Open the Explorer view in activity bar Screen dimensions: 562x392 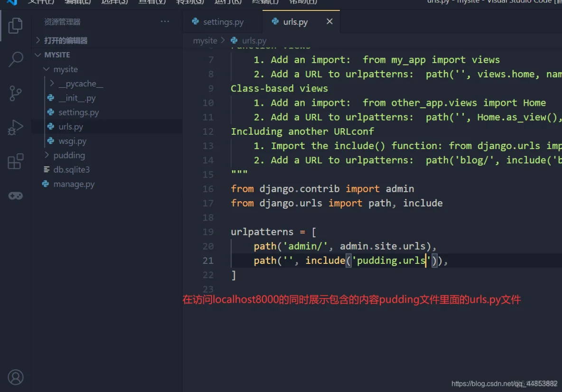pyautogui.click(x=15, y=26)
